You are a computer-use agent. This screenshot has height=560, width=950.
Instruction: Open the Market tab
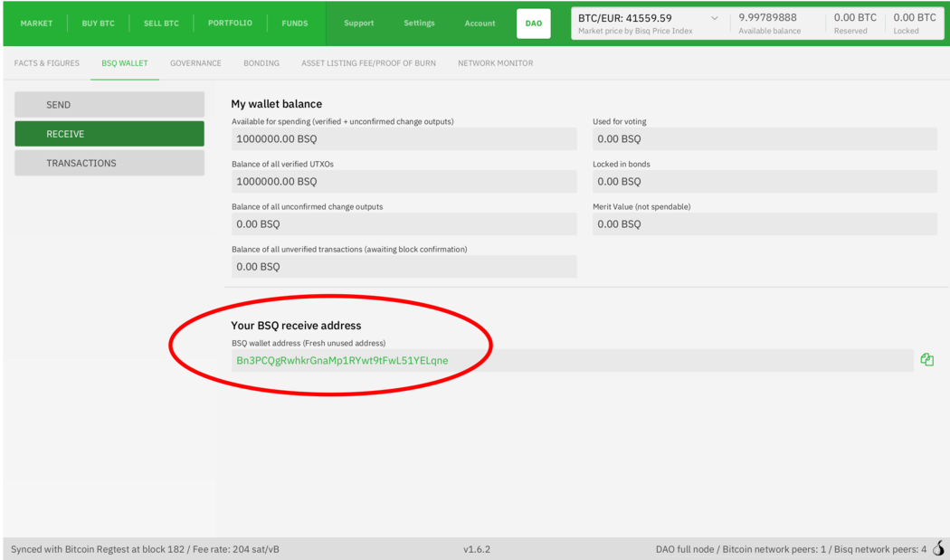coord(36,24)
